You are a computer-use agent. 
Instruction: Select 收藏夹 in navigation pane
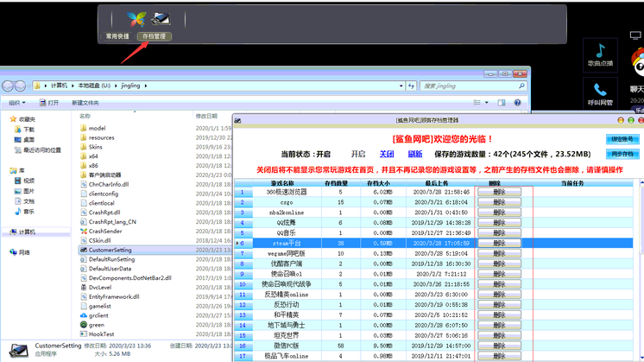[27, 119]
